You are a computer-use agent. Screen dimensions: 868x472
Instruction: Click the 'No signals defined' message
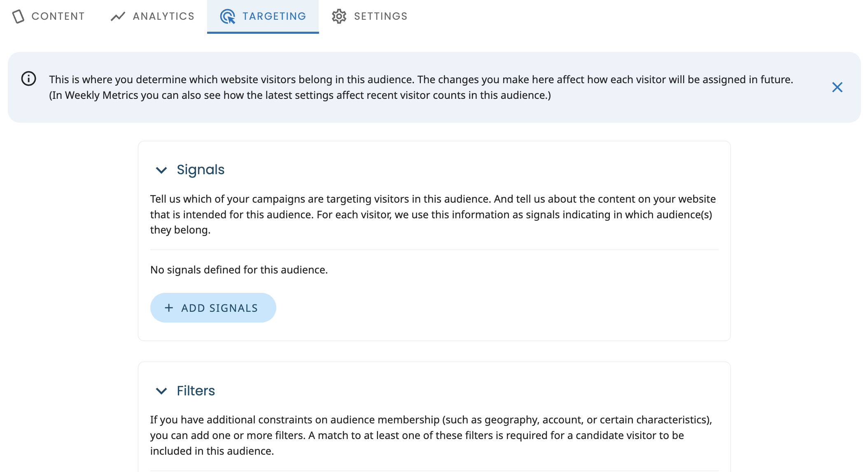pyautogui.click(x=239, y=270)
